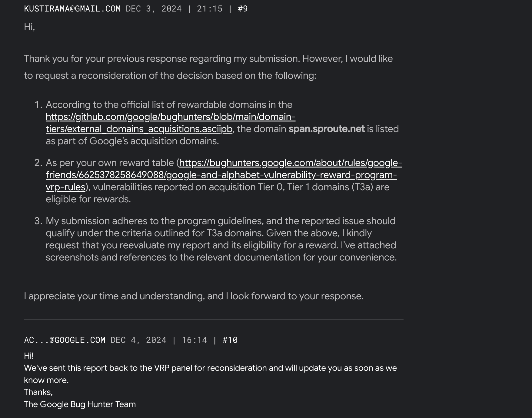Click the bold span.sproute.net domain text
The height and width of the screenshot is (418, 532).
click(x=326, y=129)
